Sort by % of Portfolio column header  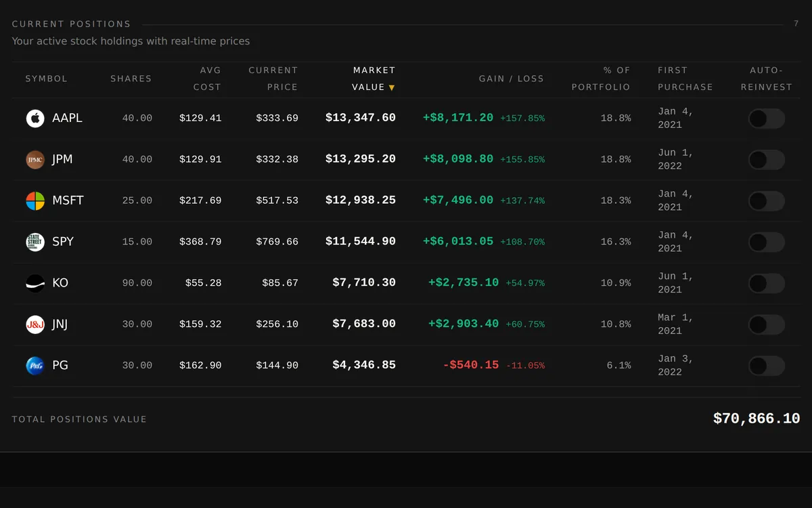click(601, 79)
